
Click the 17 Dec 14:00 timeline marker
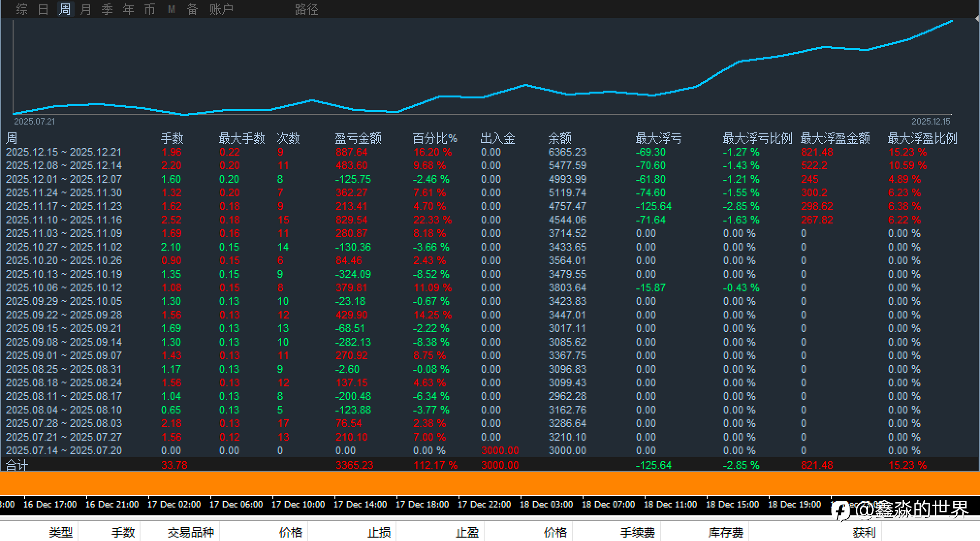[360, 504]
